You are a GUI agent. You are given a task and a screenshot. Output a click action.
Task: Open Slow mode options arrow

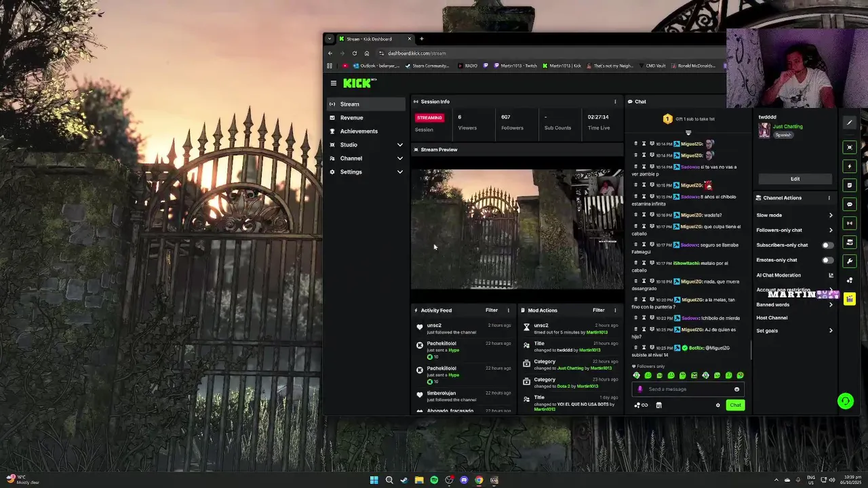pos(831,216)
